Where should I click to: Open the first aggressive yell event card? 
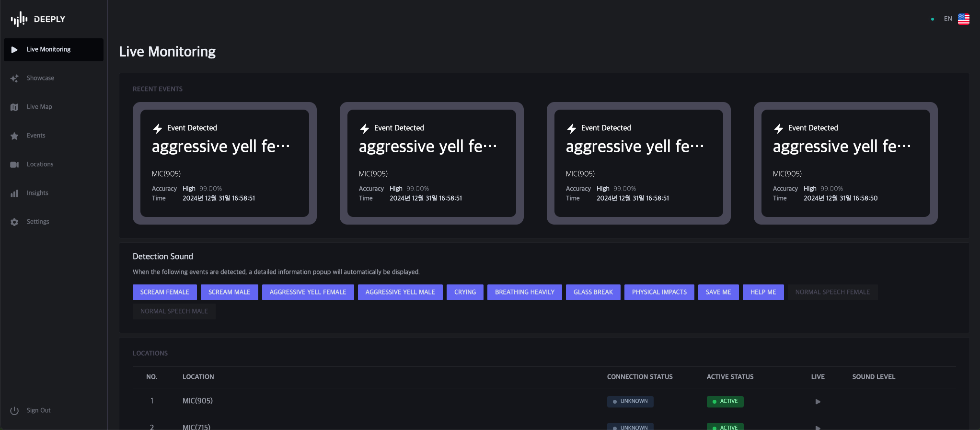(224, 163)
